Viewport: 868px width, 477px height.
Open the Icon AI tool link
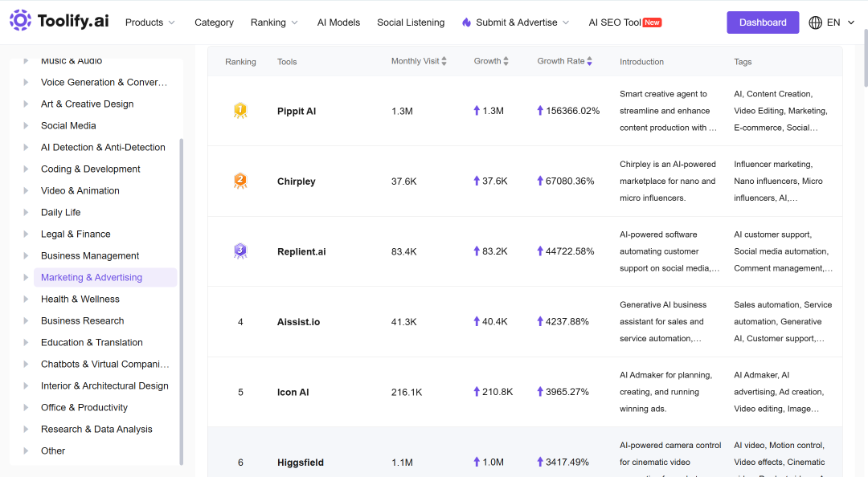click(293, 392)
